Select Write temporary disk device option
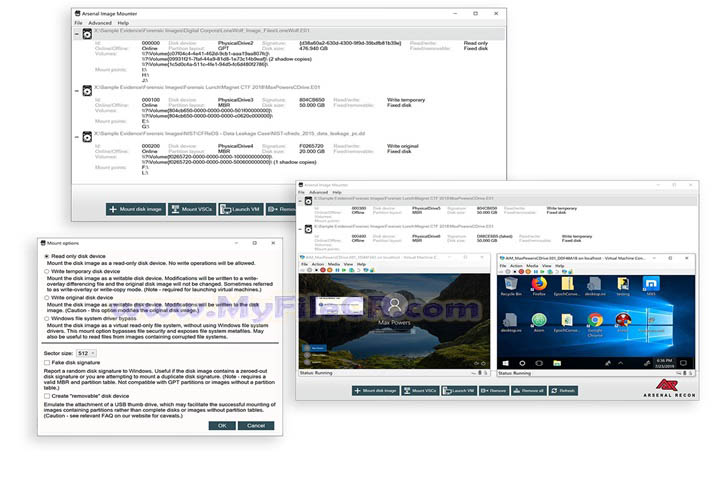720x480 pixels. [46, 271]
